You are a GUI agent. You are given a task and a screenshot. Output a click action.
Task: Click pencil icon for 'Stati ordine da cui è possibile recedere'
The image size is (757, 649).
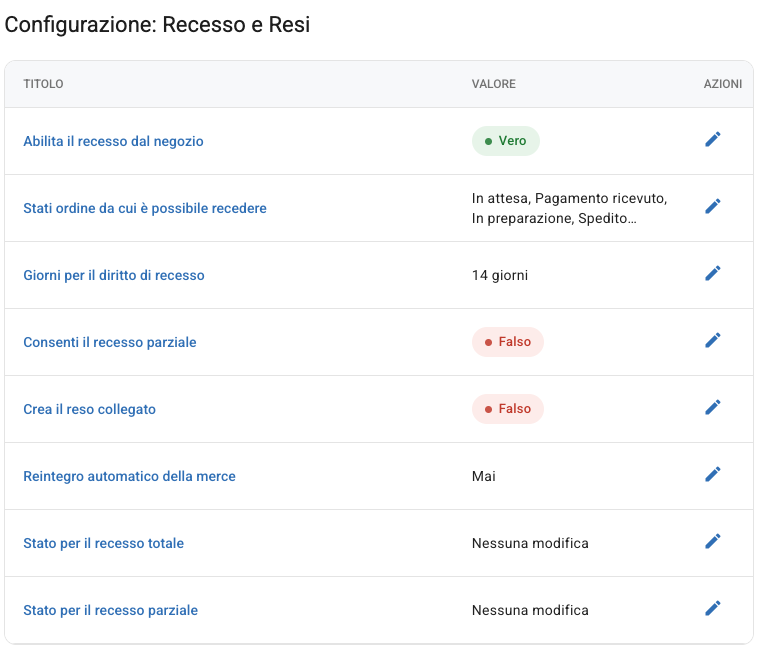[713, 207]
